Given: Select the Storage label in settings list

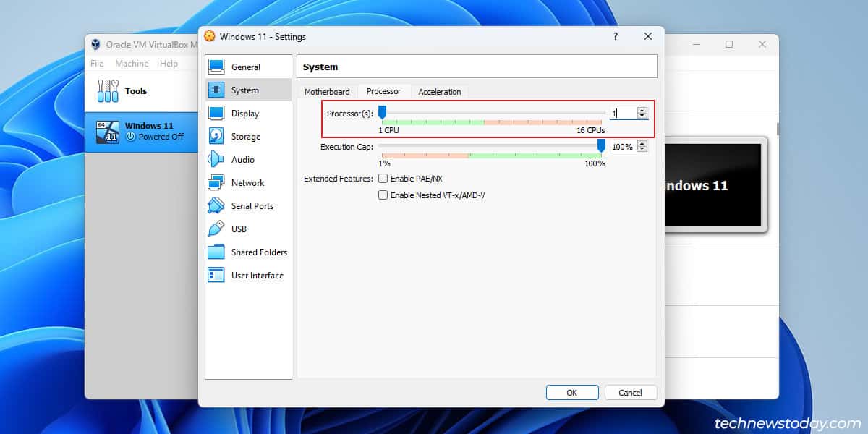Looking at the screenshot, I should [246, 137].
